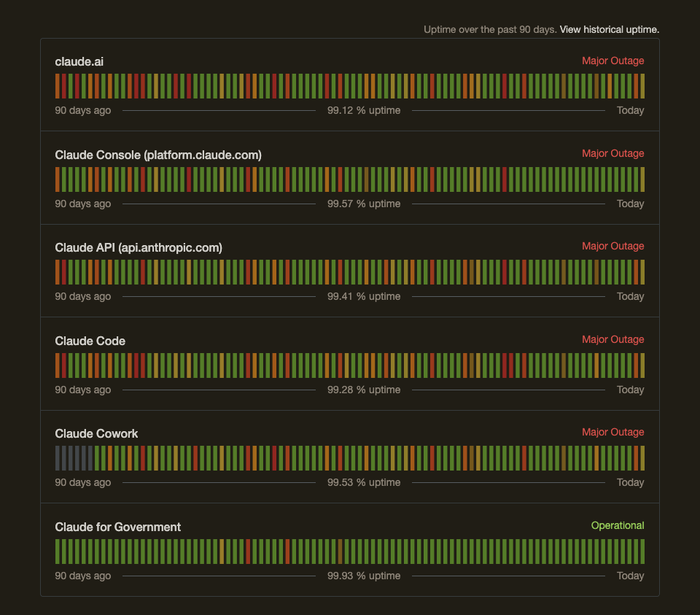Click the Today label under Claude for Government

pos(630,576)
